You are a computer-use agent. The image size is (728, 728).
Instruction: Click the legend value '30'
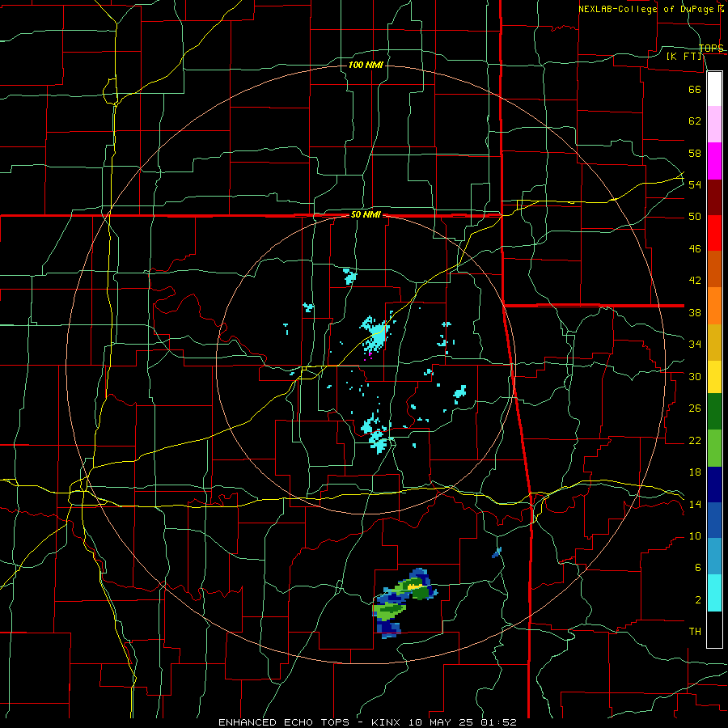coord(695,376)
